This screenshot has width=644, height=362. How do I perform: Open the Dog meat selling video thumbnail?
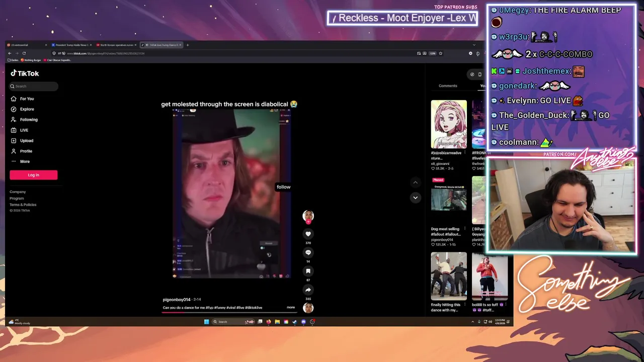[449, 200]
